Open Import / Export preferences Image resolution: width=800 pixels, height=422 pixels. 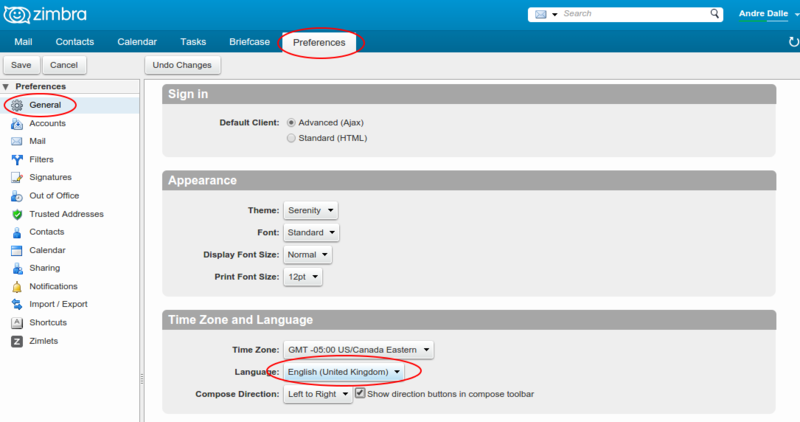58,305
